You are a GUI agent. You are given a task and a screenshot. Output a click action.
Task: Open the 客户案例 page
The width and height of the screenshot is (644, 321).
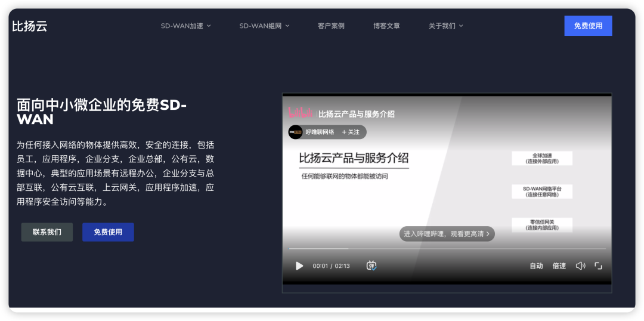coord(331,26)
